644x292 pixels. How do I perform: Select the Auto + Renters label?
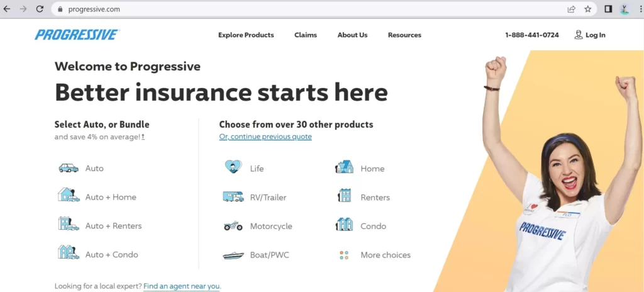(x=113, y=226)
